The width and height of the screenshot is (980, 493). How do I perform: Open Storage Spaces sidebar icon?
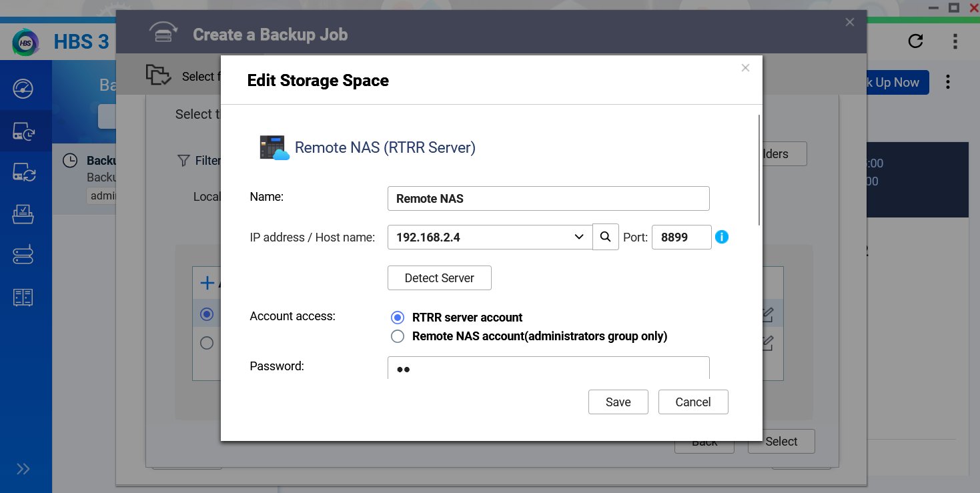[x=23, y=255]
